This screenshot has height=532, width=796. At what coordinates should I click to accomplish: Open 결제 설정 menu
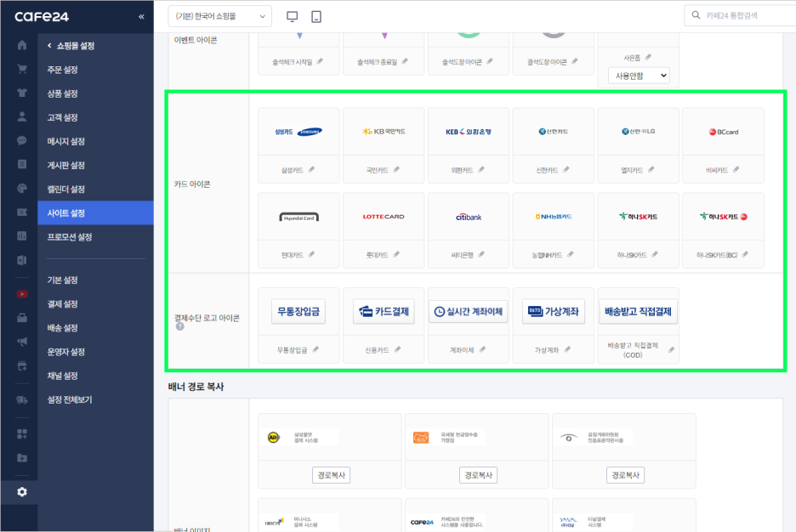pyautogui.click(x=62, y=303)
